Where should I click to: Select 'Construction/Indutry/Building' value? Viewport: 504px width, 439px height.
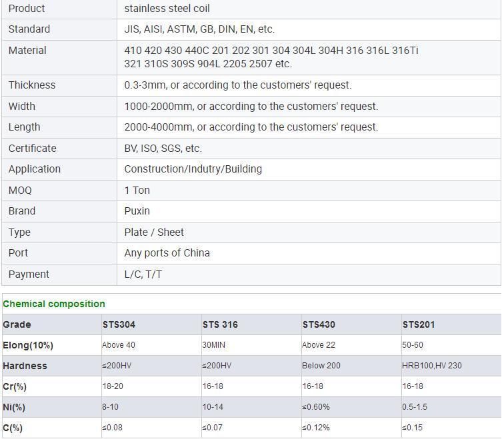click(x=193, y=169)
